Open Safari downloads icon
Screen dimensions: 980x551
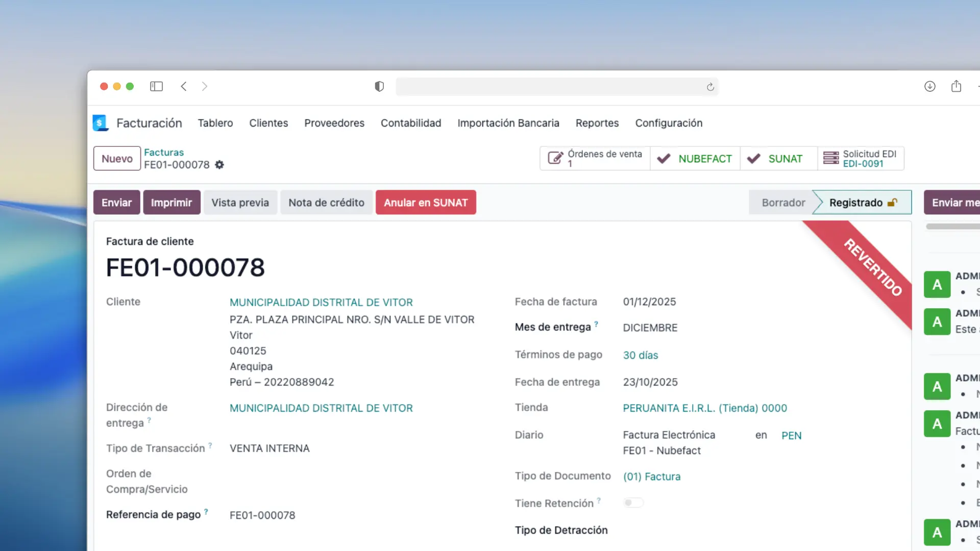click(x=929, y=87)
